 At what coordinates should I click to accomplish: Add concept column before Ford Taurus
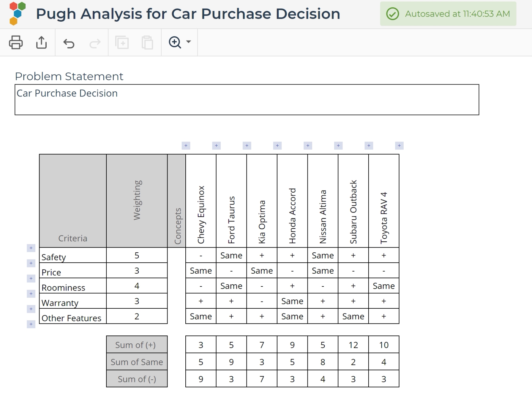click(x=217, y=145)
